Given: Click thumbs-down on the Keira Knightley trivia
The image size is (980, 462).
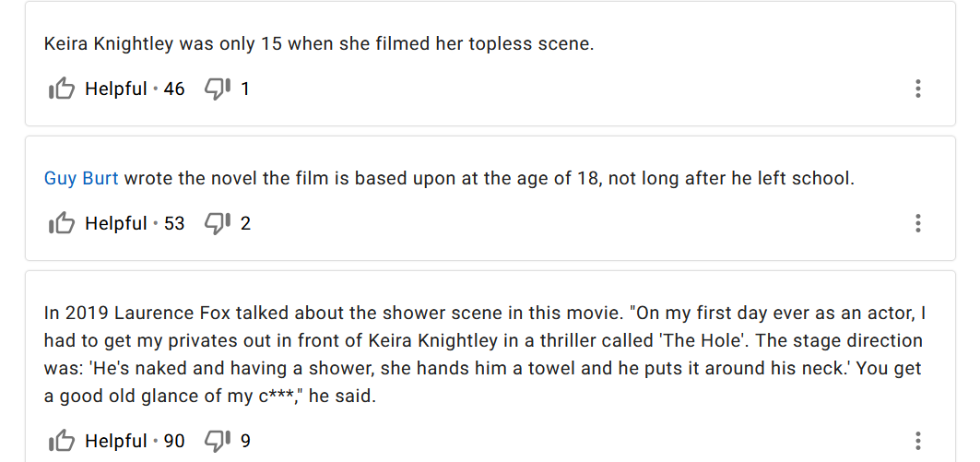Looking at the screenshot, I should [217, 89].
